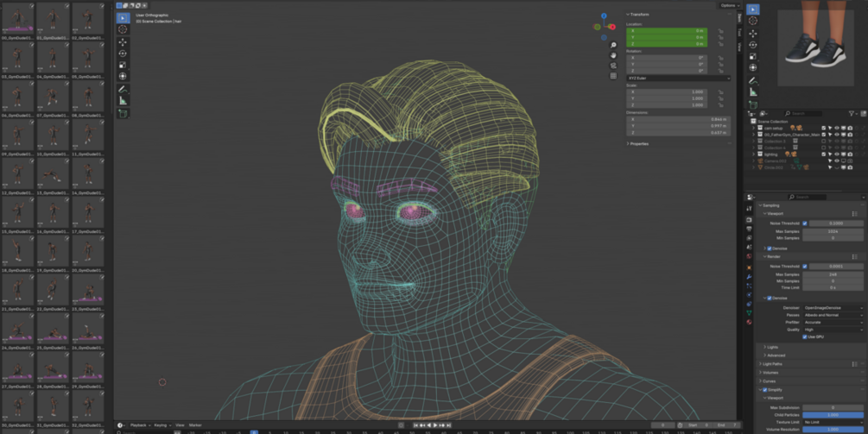Uncheck the Render Denoise checkbox

770,298
